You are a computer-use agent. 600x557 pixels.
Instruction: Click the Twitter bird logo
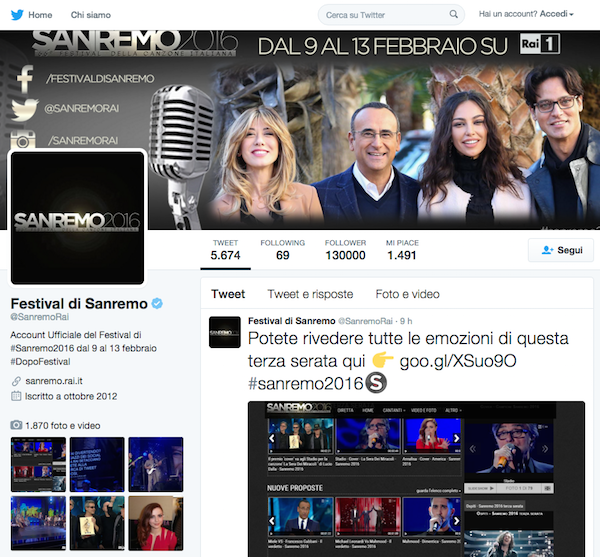click(17, 15)
